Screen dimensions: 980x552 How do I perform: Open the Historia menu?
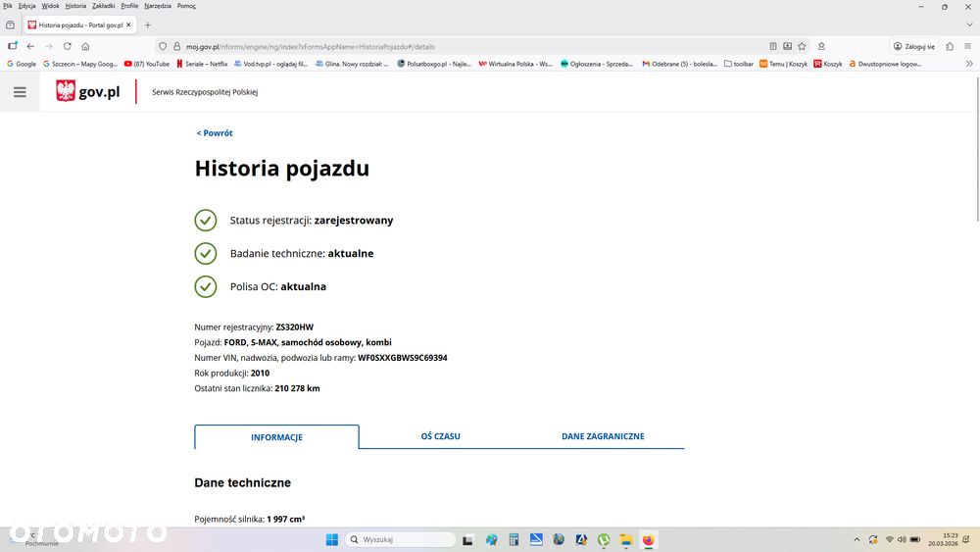click(x=75, y=6)
